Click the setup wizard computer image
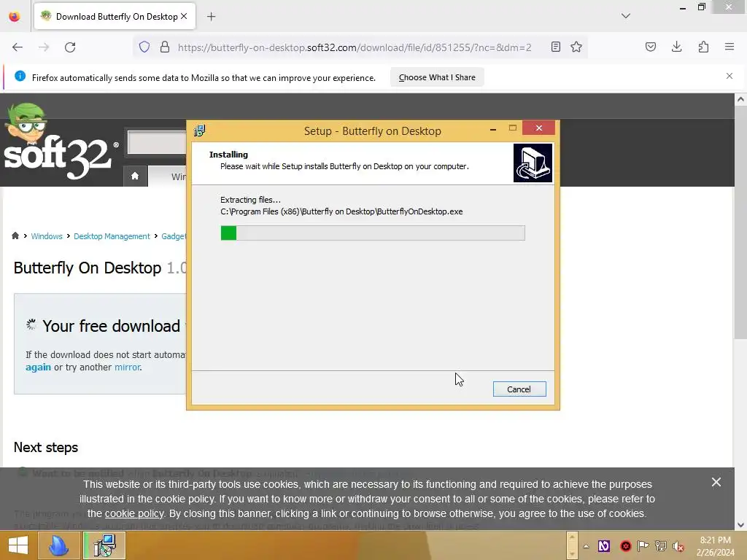Viewport: 747px width, 560px height. (x=533, y=163)
